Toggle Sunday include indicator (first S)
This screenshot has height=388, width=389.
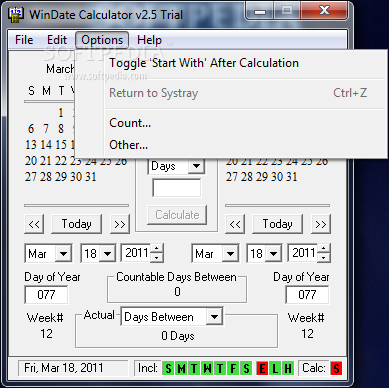[x=168, y=368]
